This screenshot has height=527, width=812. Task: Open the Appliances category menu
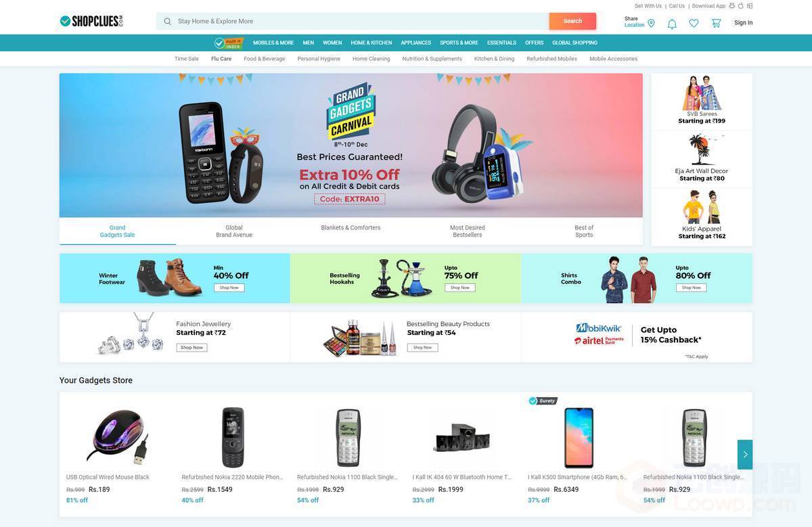click(416, 43)
